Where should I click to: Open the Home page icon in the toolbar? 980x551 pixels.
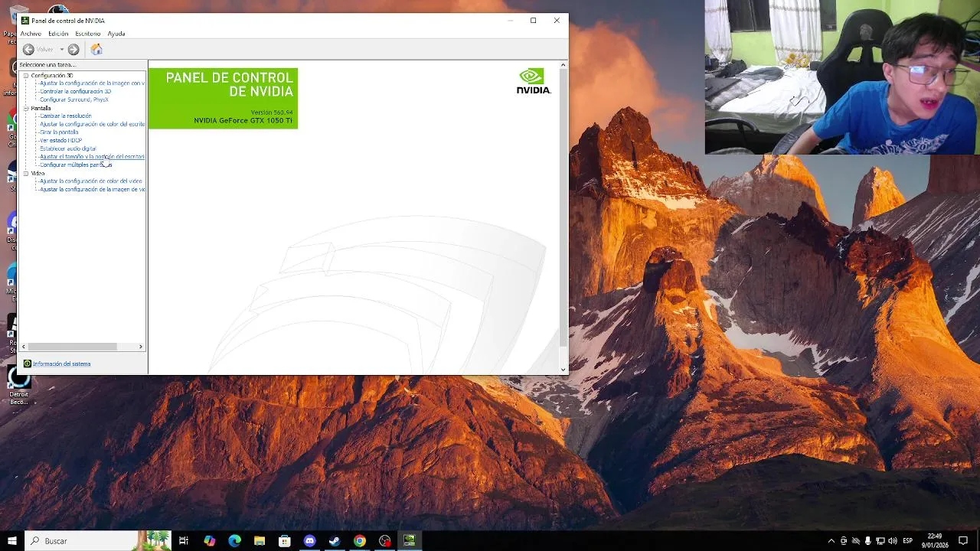(96, 49)
